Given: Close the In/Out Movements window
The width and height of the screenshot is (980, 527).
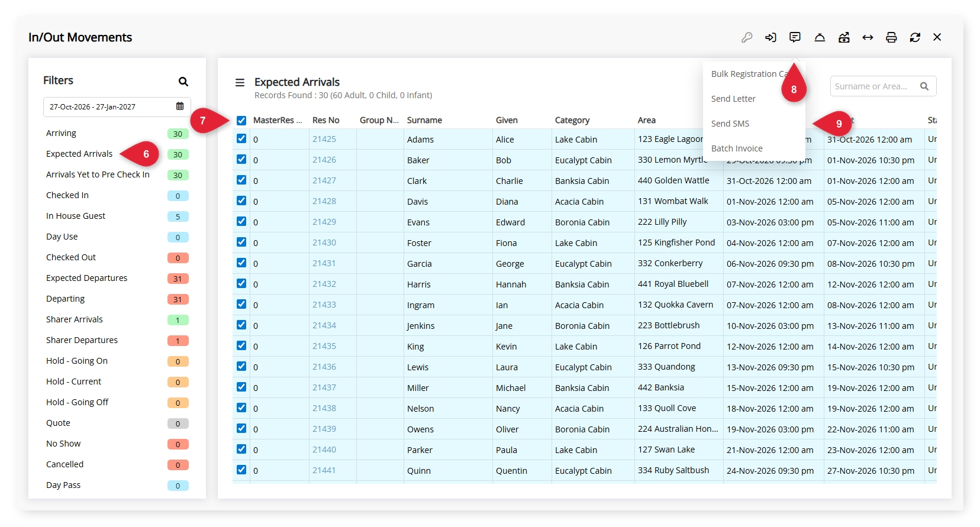Looking at the screenshot, I should (x=937, y=37).
